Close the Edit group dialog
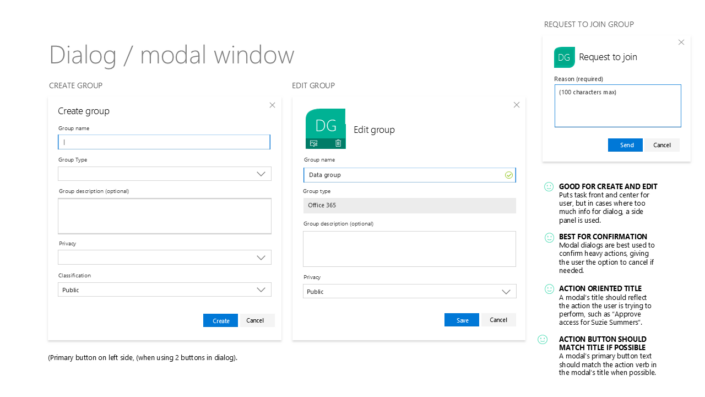This screenshot has height=397, width=705. [x=517, y=105]
